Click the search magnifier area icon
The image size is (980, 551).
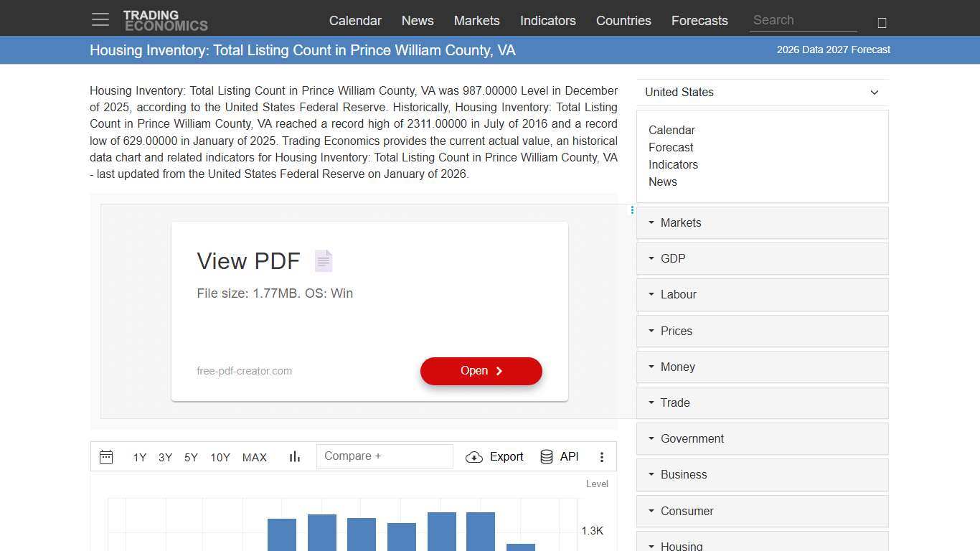[x=882, y=22]
